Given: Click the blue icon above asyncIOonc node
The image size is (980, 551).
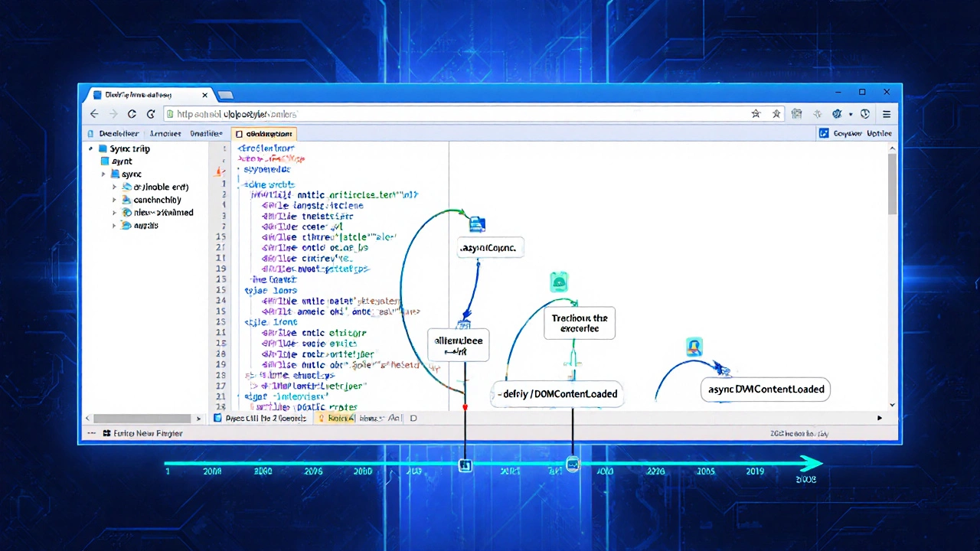Looking at the screenshot, I should pos(477,224).
